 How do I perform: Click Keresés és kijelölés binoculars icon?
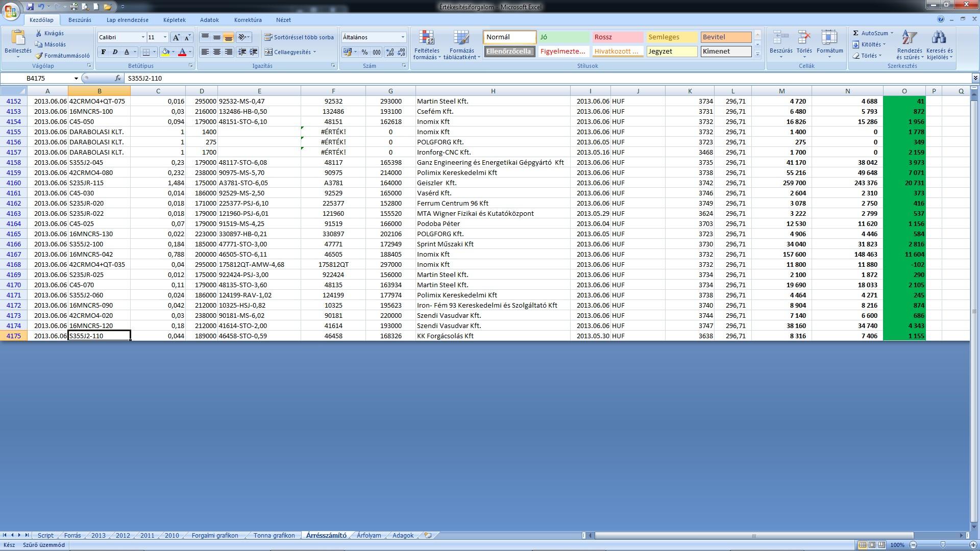click(939, 38)
